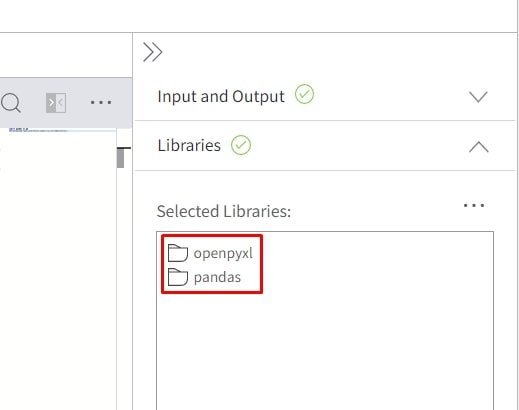Open the Input and Output header
519x410 pixels.
(325, 96)
